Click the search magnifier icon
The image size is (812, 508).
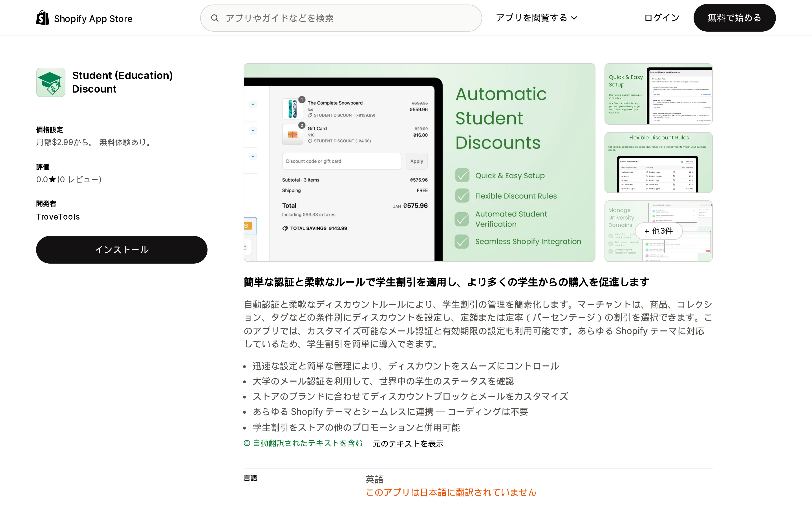coord(215,18)
